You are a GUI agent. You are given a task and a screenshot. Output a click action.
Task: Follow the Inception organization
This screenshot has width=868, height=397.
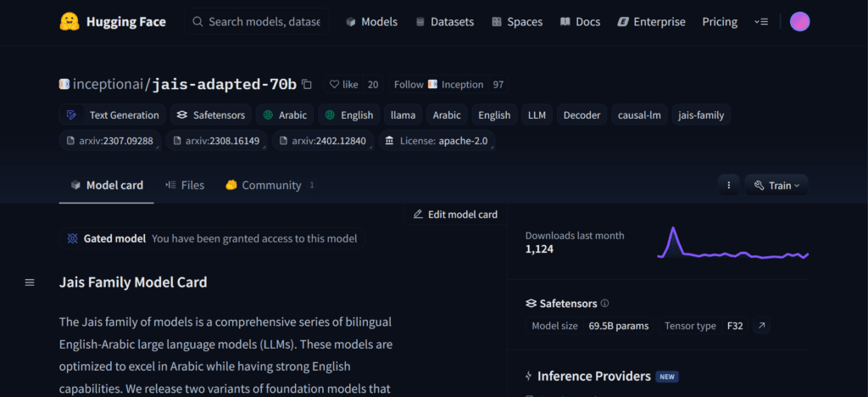[x=438, y=84]
